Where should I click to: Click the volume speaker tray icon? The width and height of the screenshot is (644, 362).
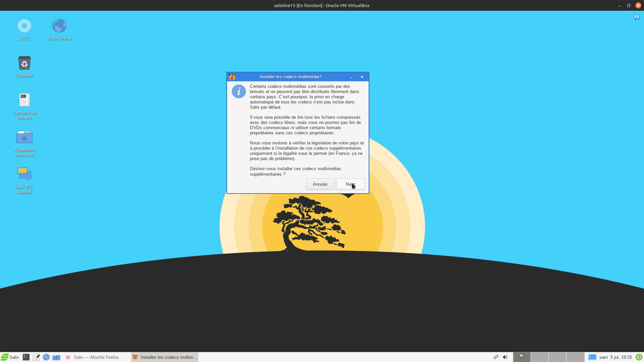click(x=505, y=357)
